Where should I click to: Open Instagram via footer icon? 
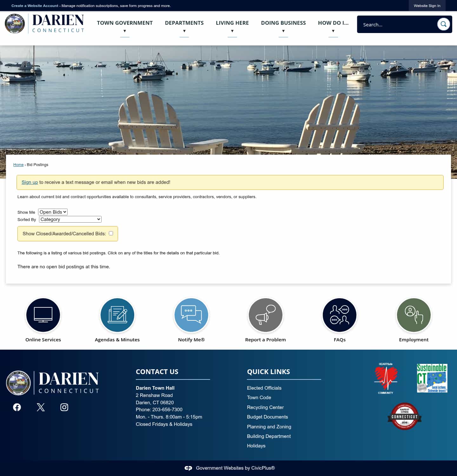(64, 407)
